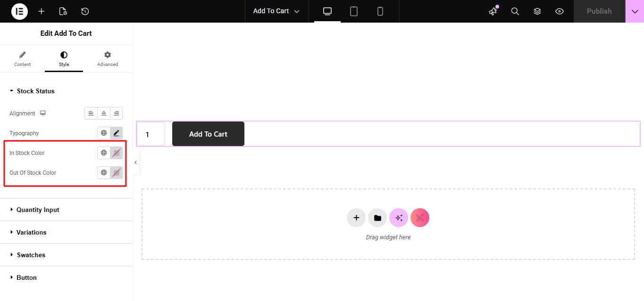Screen dimensions: 644x301
Task: Open the template library folder icon
Action: (377, 218)
